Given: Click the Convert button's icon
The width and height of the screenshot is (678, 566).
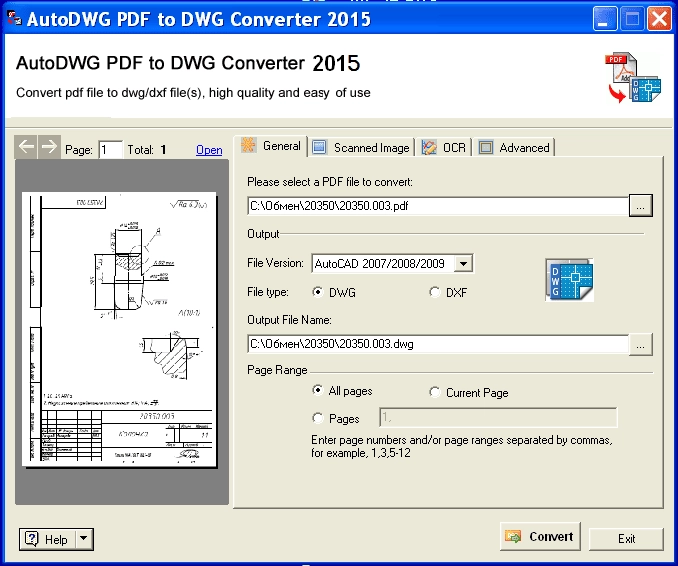Looking at the screenshot, I should (513, 537).
